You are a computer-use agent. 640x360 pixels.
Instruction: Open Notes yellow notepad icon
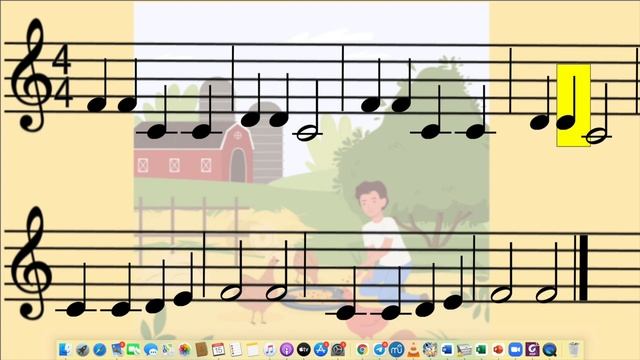tap(252, 350)
